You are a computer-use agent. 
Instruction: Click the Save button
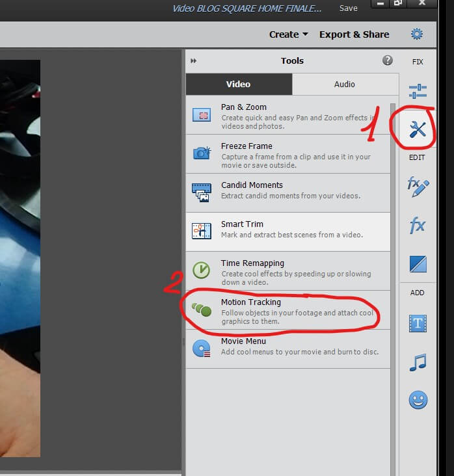point(349,8)
